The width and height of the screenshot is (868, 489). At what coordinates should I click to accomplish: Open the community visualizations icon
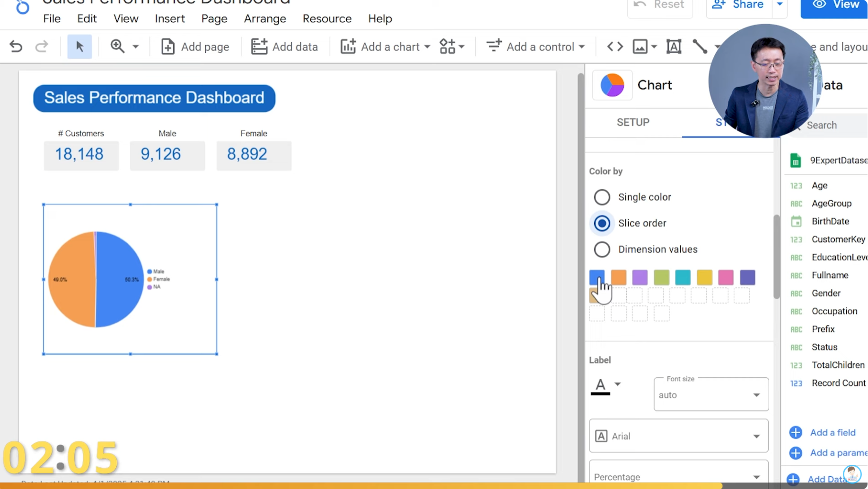point(447,46)
